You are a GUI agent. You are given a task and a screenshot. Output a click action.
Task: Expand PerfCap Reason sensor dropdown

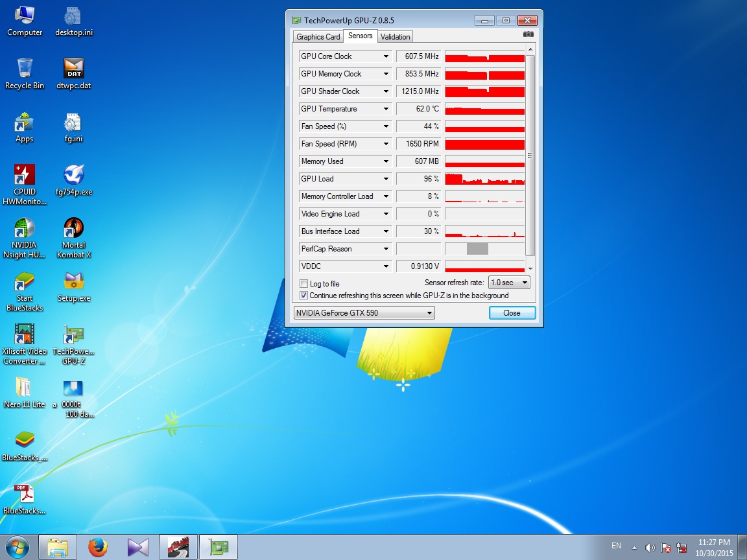tap(386, 249)
